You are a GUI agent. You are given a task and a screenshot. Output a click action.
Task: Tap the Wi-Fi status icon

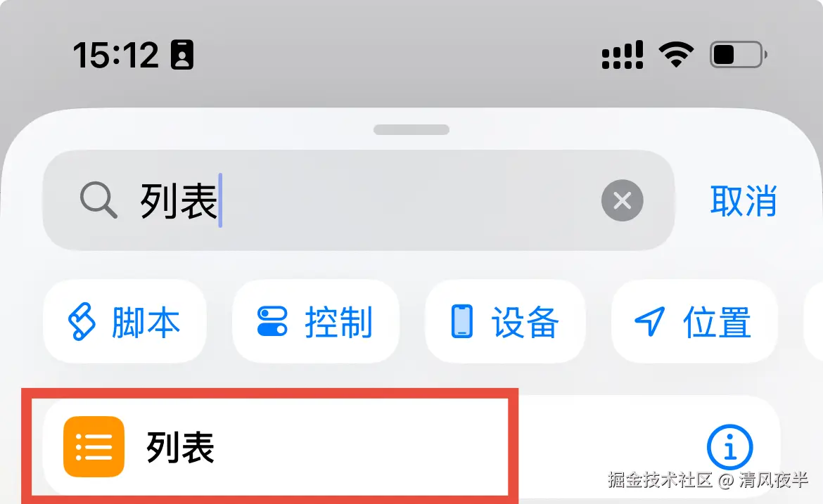coord(676,54)
